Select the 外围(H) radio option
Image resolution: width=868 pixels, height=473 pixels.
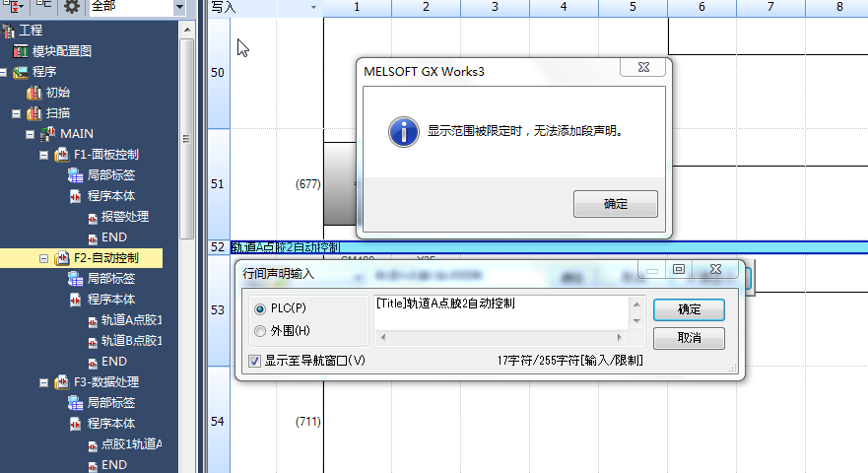(x=260, y=331)
